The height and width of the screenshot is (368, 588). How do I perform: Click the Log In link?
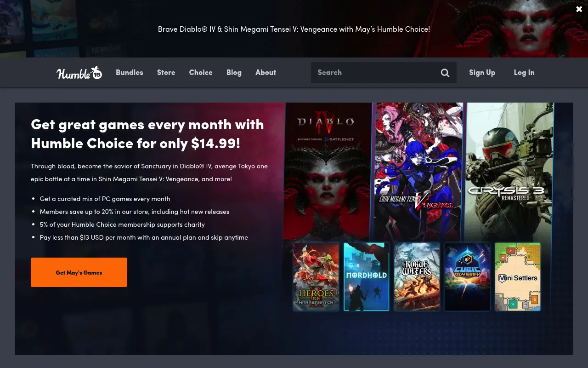524,73
